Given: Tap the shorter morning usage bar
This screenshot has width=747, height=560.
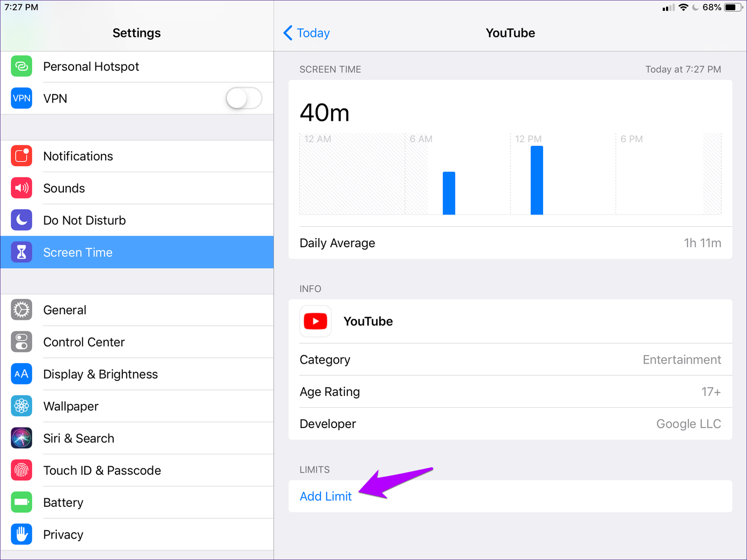Looking at the screenshot, I should coord(449,193).
